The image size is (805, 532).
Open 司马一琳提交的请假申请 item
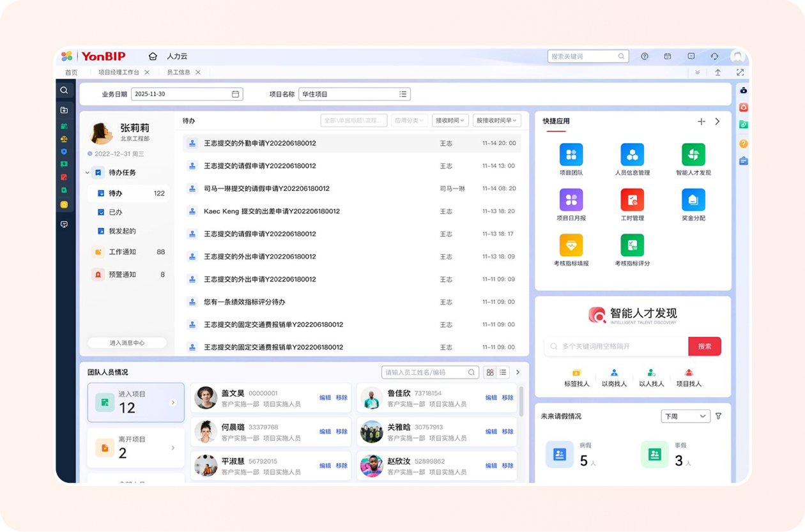(x=351, y=188)
